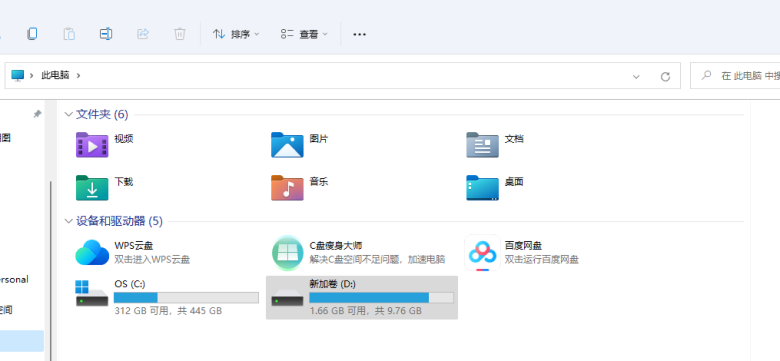Click the pin icon in sidebar
This screenshot has width=780, height=361.
click(x=37, y=114)
